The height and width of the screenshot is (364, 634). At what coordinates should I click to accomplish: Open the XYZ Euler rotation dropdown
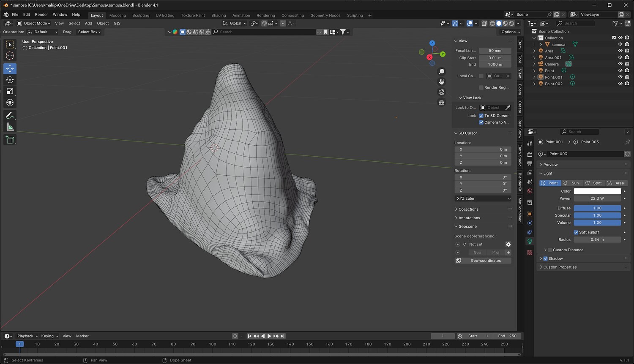click(x=483, y=198)
